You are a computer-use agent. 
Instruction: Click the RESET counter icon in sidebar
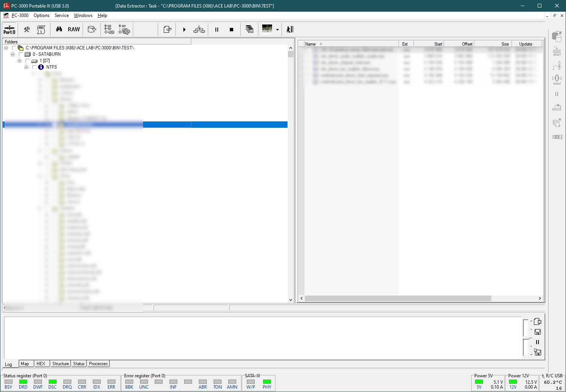(557, 51)
